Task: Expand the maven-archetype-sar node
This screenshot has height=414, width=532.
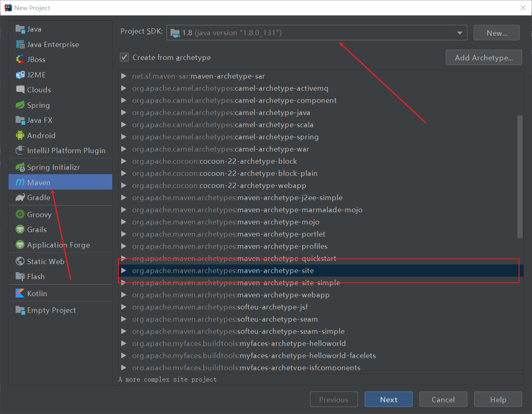Action: [124, 76]
